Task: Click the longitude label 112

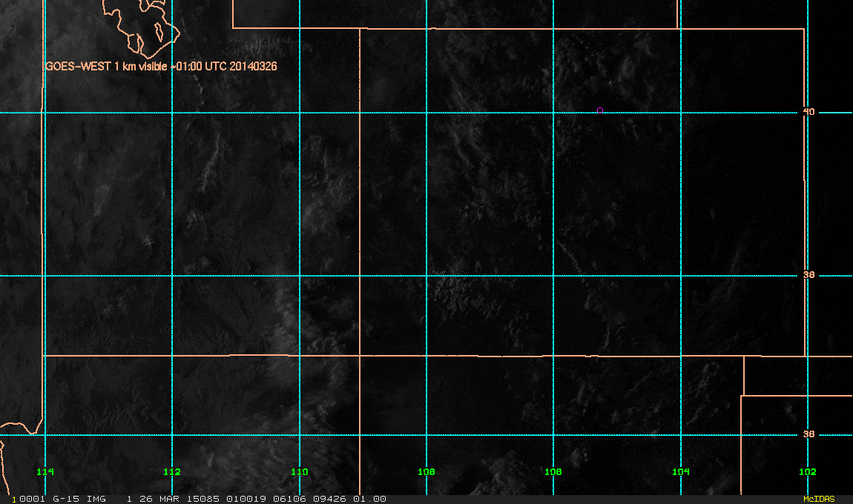Action: [x=172, y=472]
